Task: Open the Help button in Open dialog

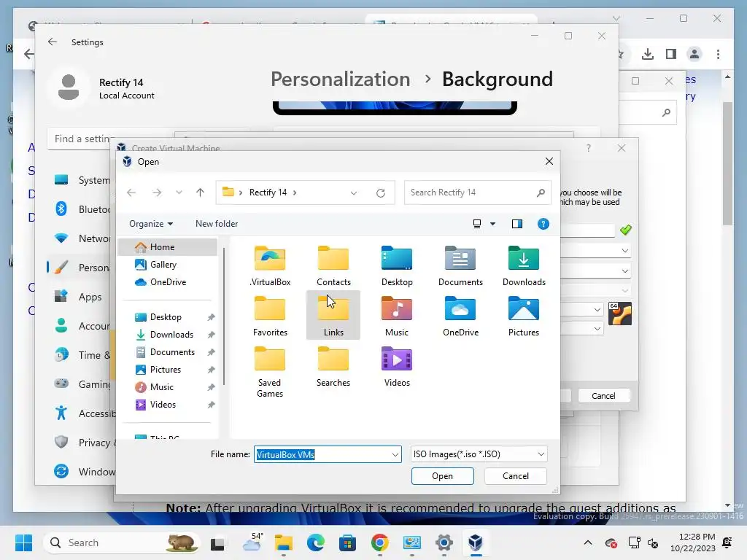Action: click(543, 224)
